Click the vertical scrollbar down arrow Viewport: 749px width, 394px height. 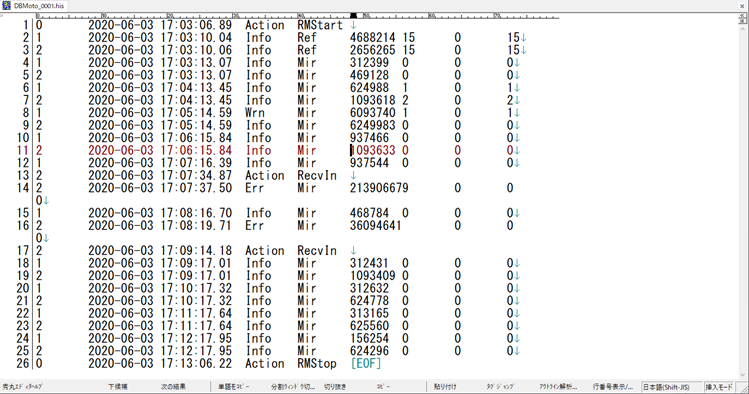tap(742, 375)
